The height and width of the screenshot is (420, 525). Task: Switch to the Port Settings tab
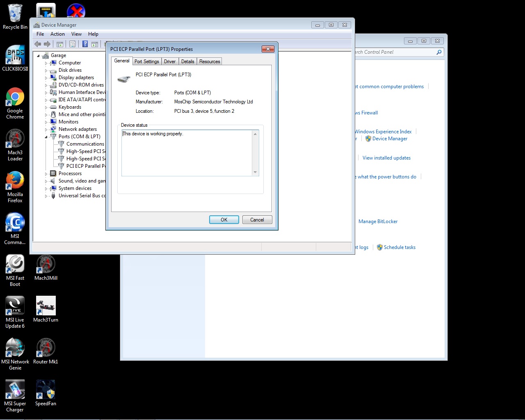coord(146,62)
